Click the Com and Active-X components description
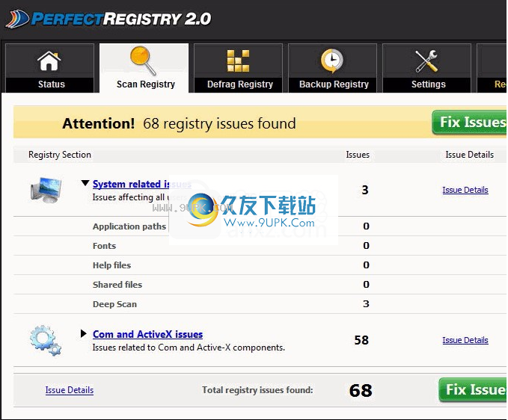The height and width of the screenshot is (420, 508). [x=189, y=348]
